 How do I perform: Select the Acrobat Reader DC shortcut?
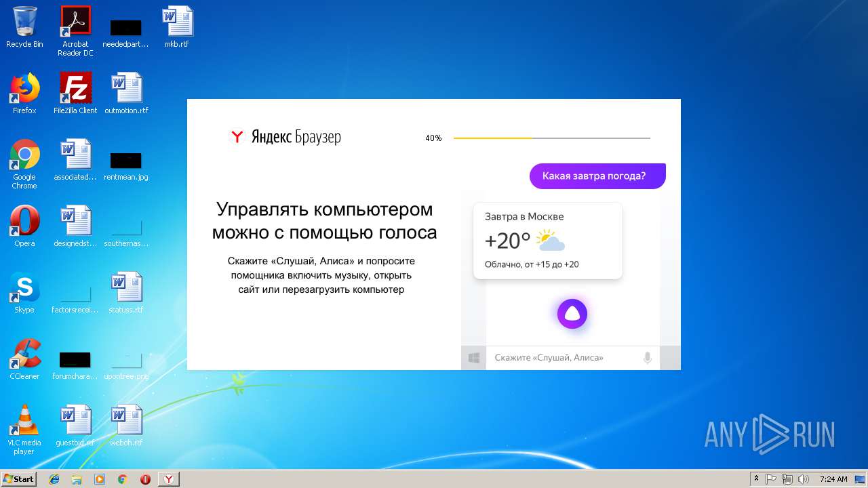[75, 31]
